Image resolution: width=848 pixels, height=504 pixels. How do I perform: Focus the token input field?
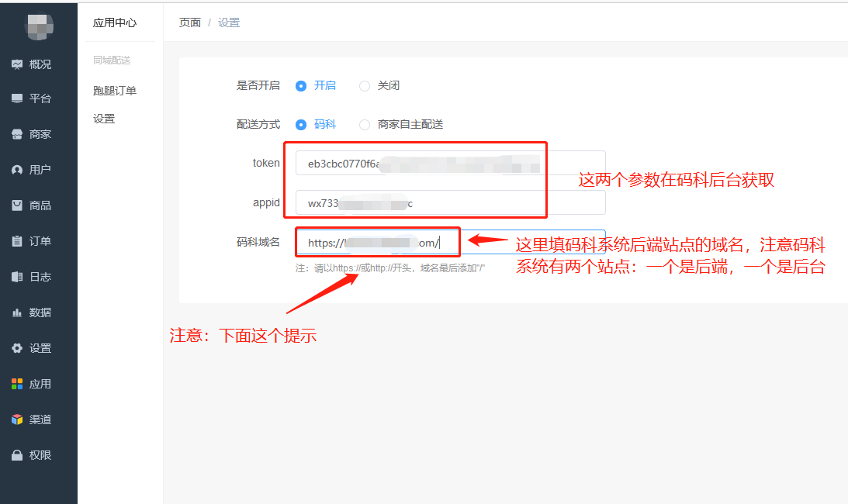click(x=450, y=164)
